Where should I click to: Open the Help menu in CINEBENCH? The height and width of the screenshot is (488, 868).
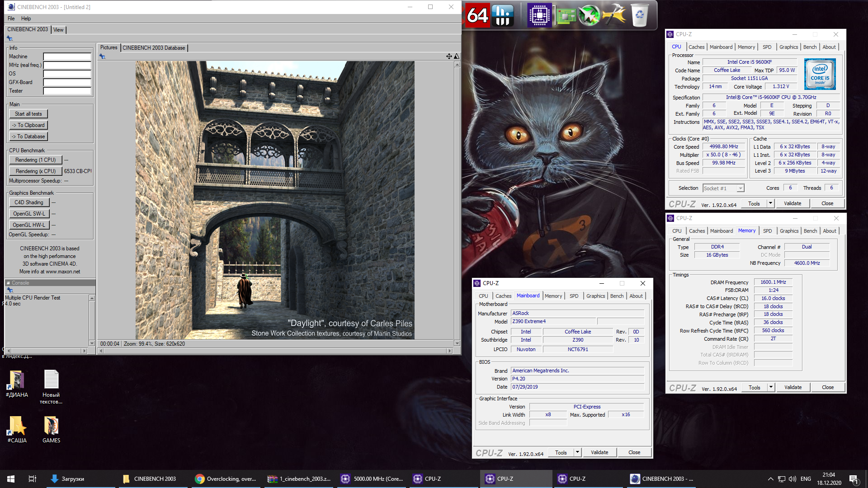pyautogui.click(x=26, y=19)
